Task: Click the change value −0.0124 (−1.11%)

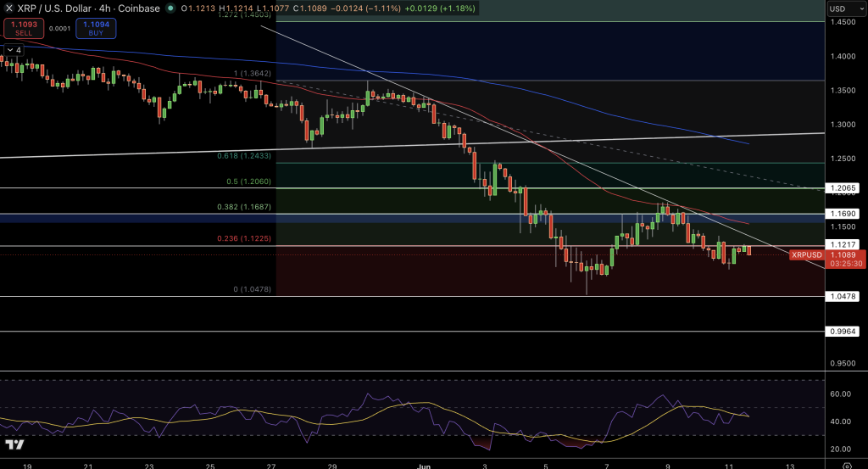Action: [x=364, y=8]
